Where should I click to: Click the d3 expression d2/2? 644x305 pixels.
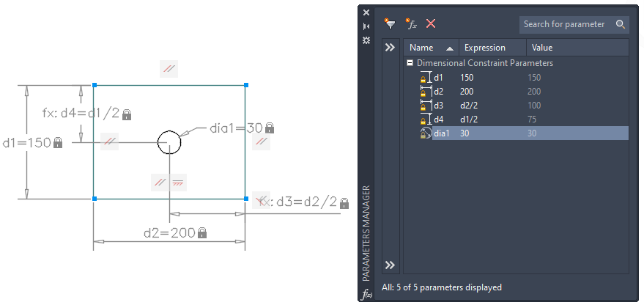[469, 106]
